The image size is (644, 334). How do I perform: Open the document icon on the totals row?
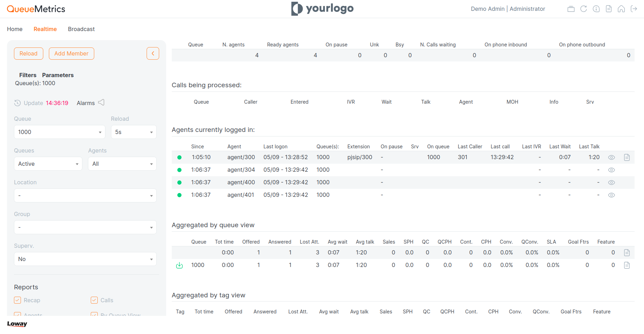pyautogui.click(x=627, y=252)
